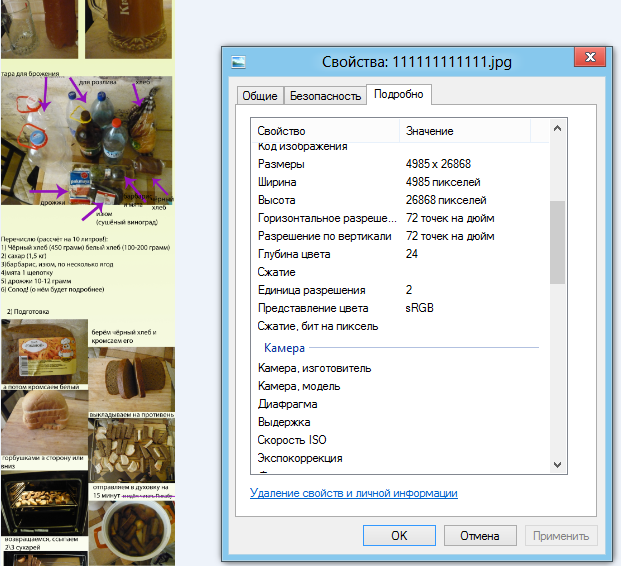Click the sliced black bread photo

(x=131, y=379)
